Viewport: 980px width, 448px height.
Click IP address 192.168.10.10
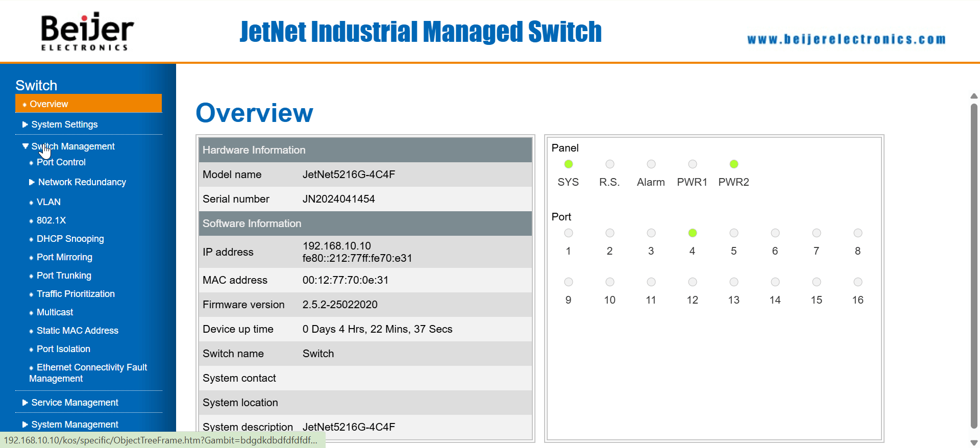pyautogui.click(x=336, y=246)
